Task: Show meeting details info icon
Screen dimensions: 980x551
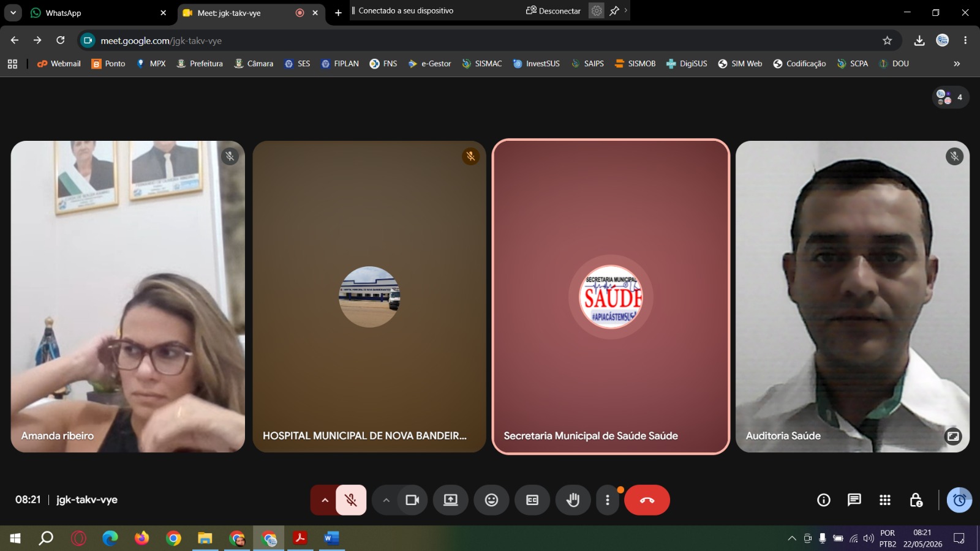Action: tap(824, 500)
